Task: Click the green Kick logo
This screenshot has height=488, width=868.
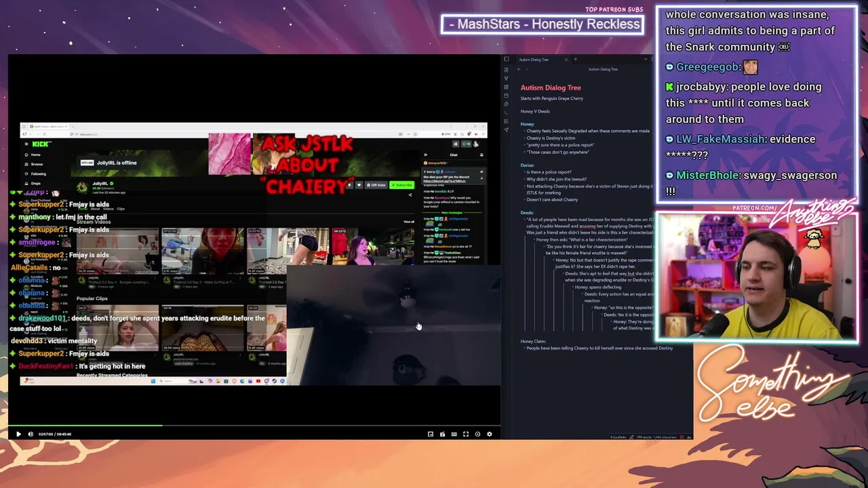Action: [41, 144]
